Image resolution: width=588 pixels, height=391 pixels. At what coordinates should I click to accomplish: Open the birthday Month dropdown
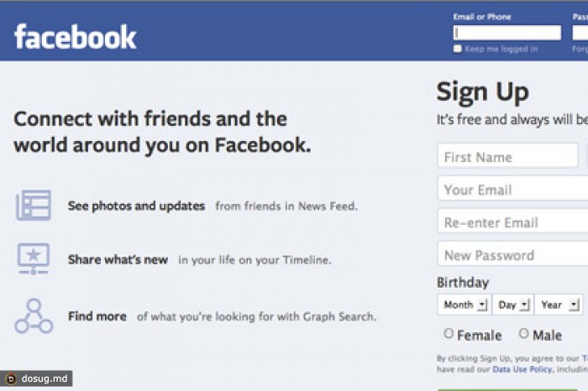[x=464, y=305]
